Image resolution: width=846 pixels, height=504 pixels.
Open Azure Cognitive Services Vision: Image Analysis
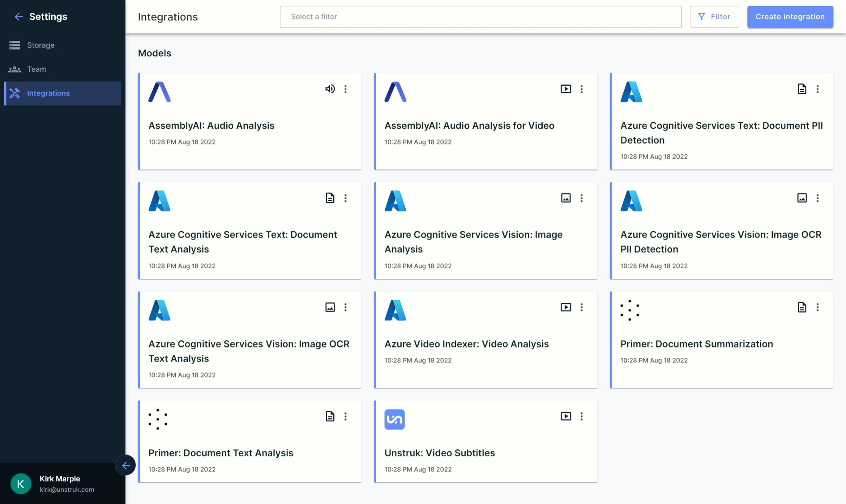click(474, 242)
